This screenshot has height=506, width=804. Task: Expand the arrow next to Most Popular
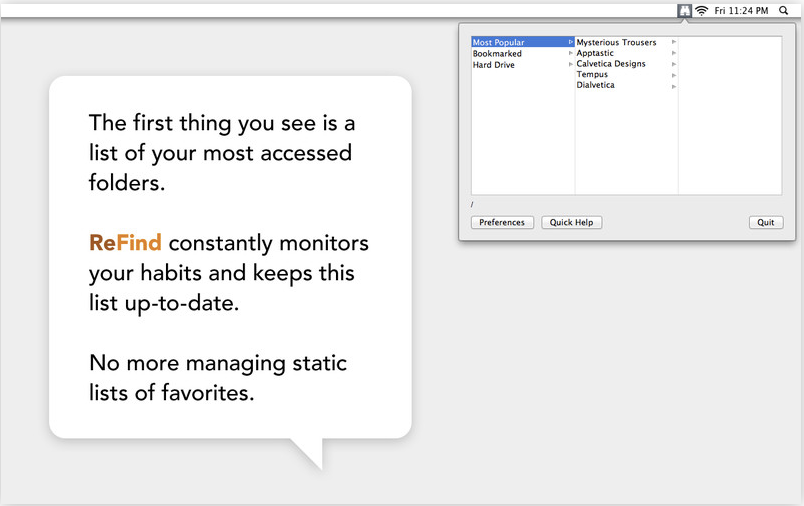click(571, 42)
